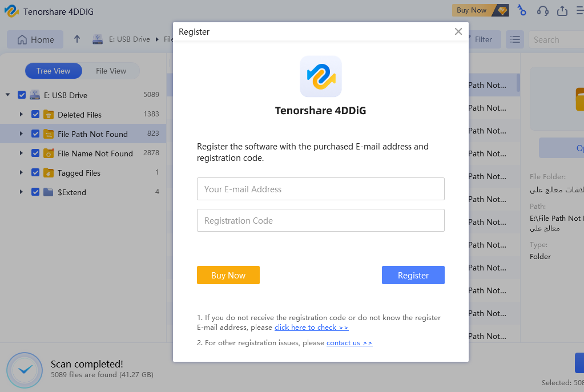Click the "Scan completed!" status text
This screenshot has height=392, width=584.
[87, 363]
